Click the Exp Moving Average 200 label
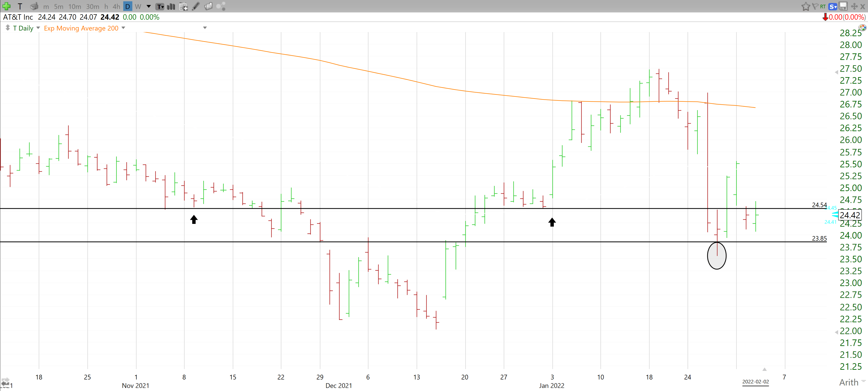This screenshot has width=868, height=391. pyautogui.click(x=81, y=28)
